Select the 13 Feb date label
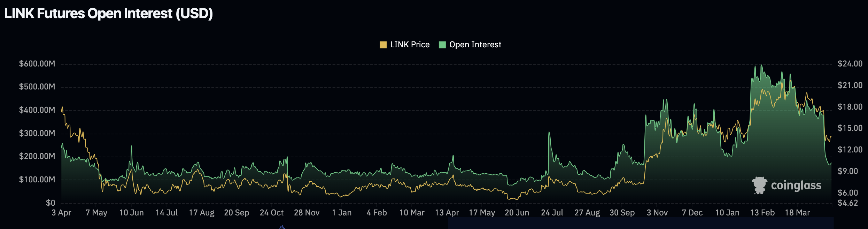 [762, 213]
